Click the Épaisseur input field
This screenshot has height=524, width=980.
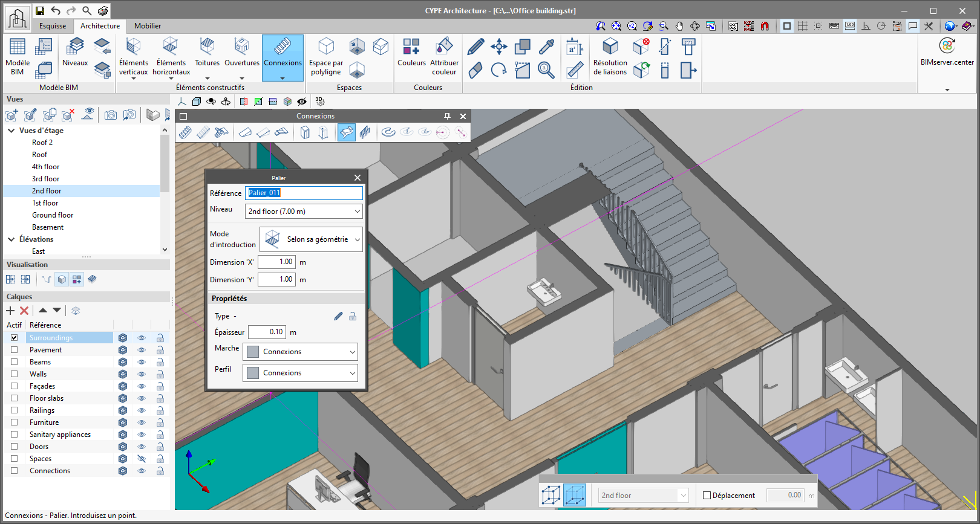268,332
